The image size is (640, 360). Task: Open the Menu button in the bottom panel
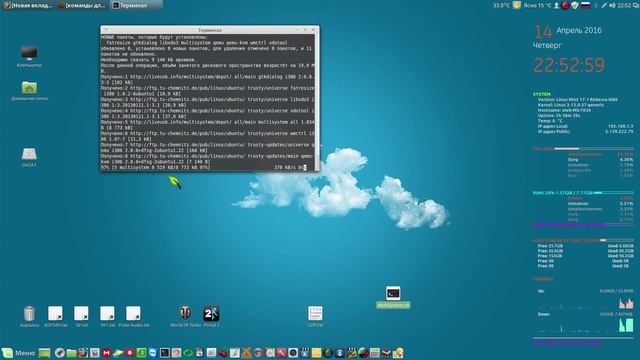pyautogui.click(x=18, y=353)
